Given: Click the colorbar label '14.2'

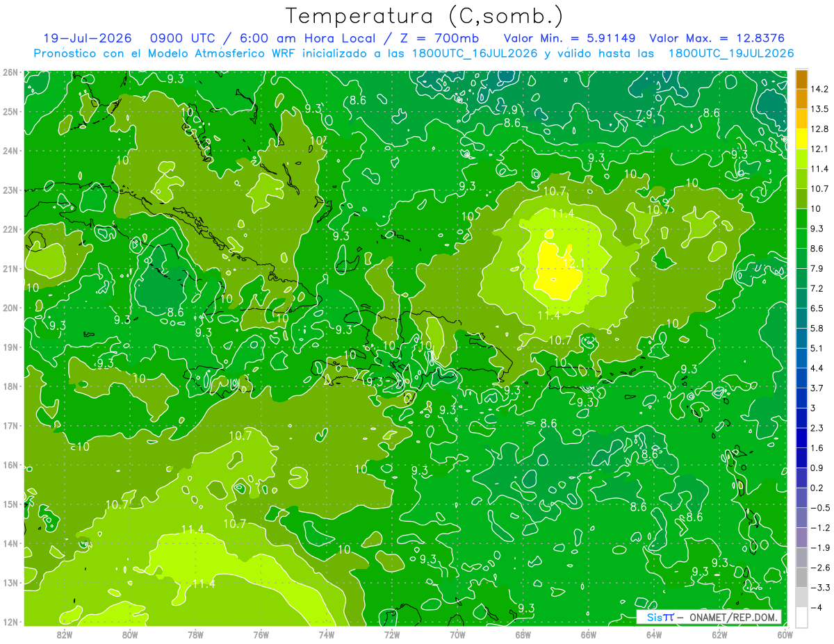Looking at the screenshot, I should [x=819, y=89].
